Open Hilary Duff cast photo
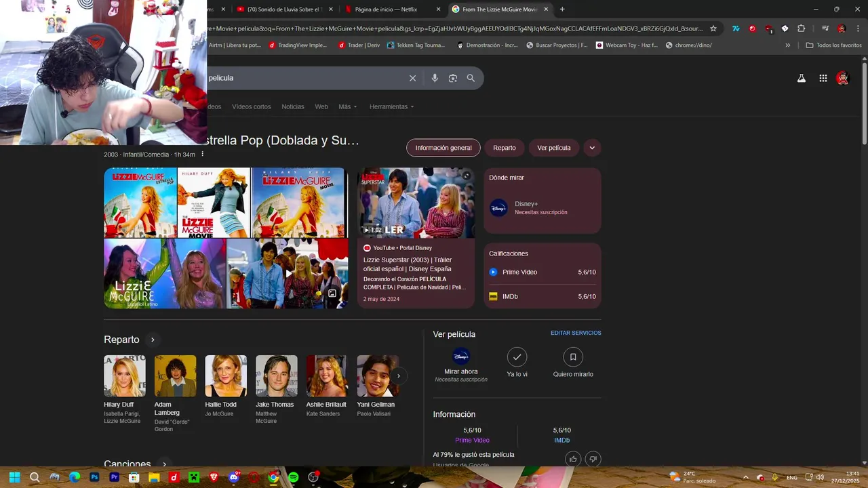868x488 pixels. (125, 376)
